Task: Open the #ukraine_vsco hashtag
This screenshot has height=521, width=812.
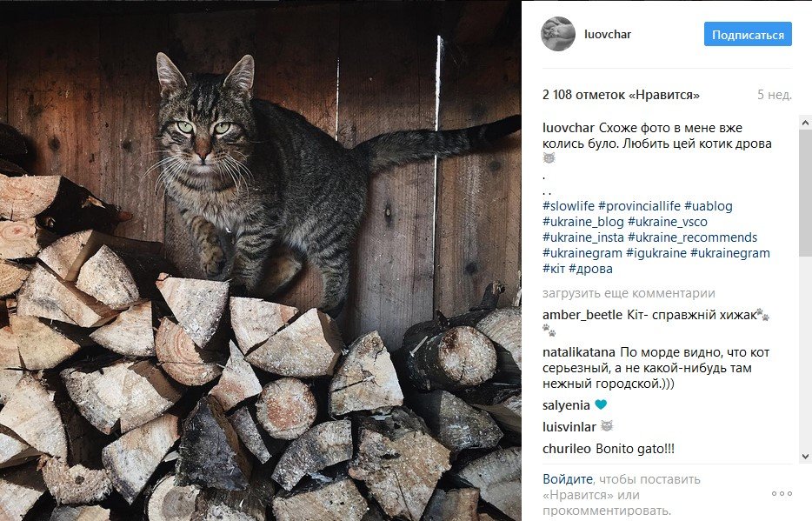Action: click(x=668, y=222)
